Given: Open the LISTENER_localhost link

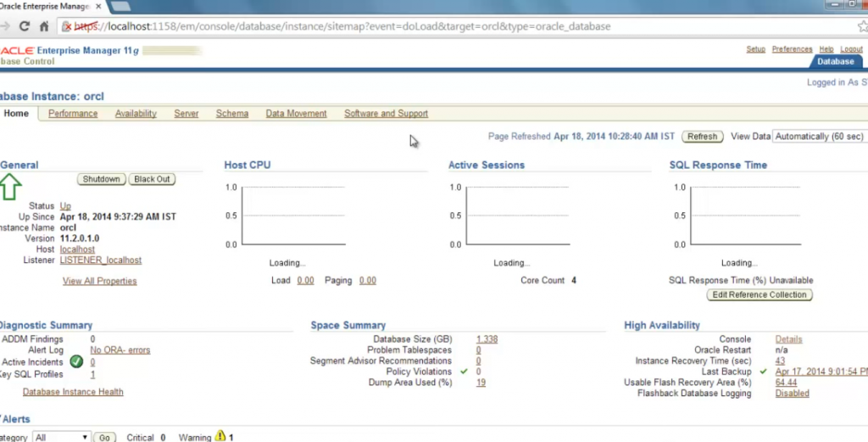Looking at the screenshot, I should point(101,260).
